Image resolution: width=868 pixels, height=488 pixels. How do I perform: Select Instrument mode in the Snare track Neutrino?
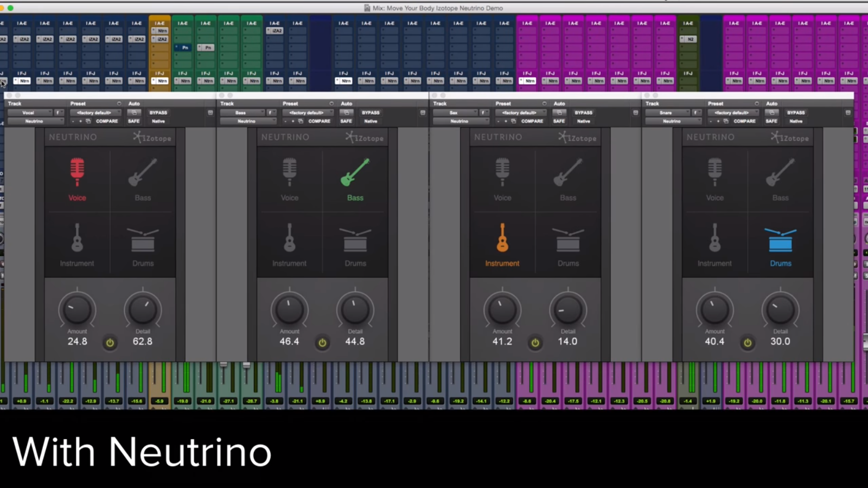pos(715,245)
